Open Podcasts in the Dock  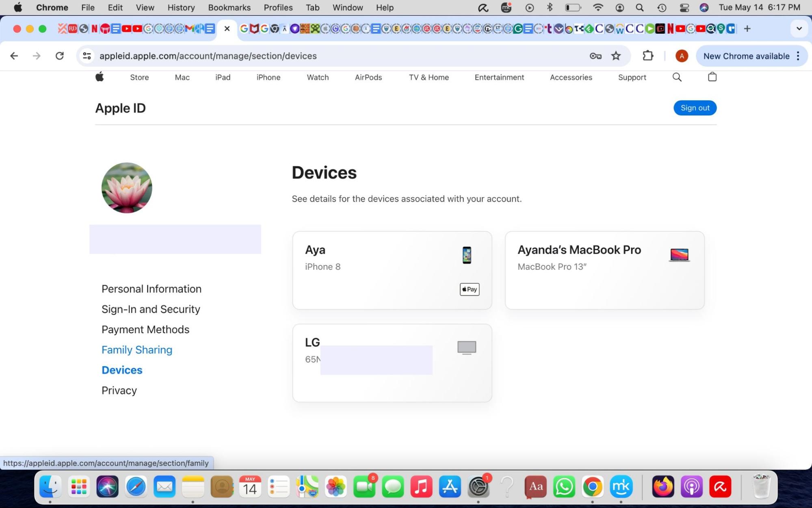[692, 486]
